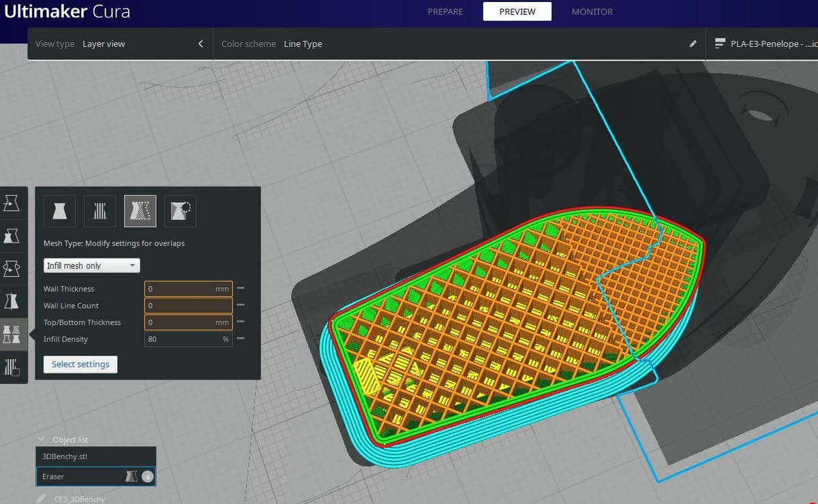
Task: Remove the Infill Density setting
Action: click(x=241, y=339)
